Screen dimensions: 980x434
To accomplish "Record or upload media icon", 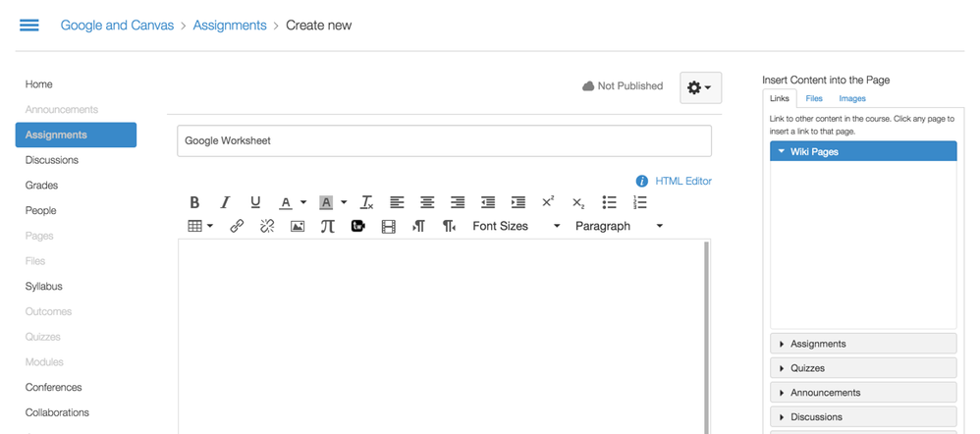I will 358,226.
